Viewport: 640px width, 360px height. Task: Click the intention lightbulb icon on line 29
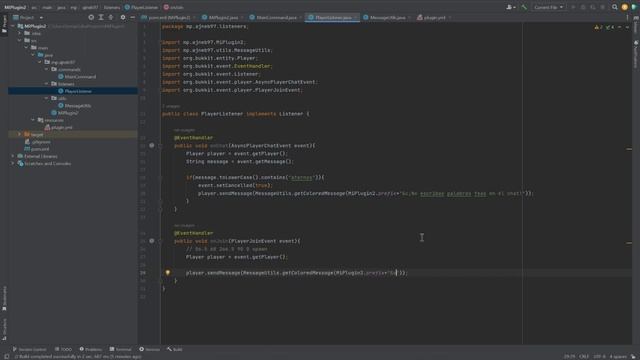pyautogui.click(x=167, y=272)
